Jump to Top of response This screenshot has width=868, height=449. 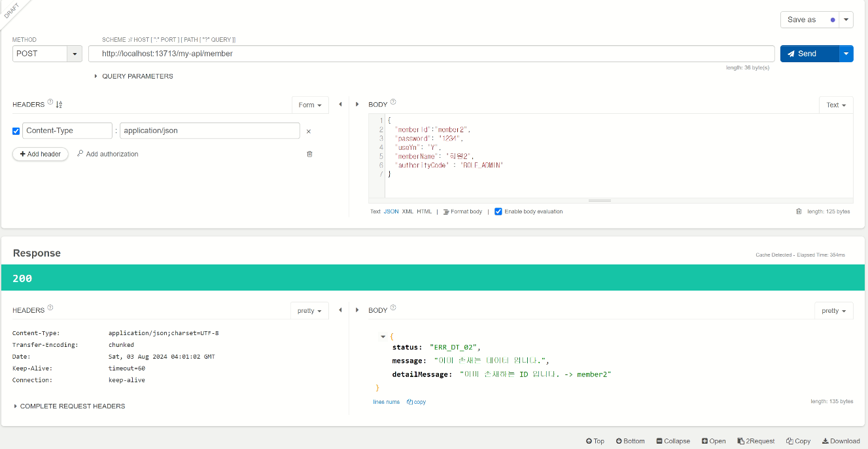coord(595,441)
